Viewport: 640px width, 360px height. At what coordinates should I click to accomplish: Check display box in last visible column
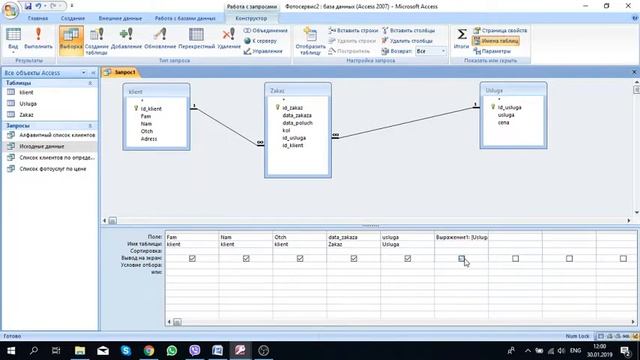[623, 258]
